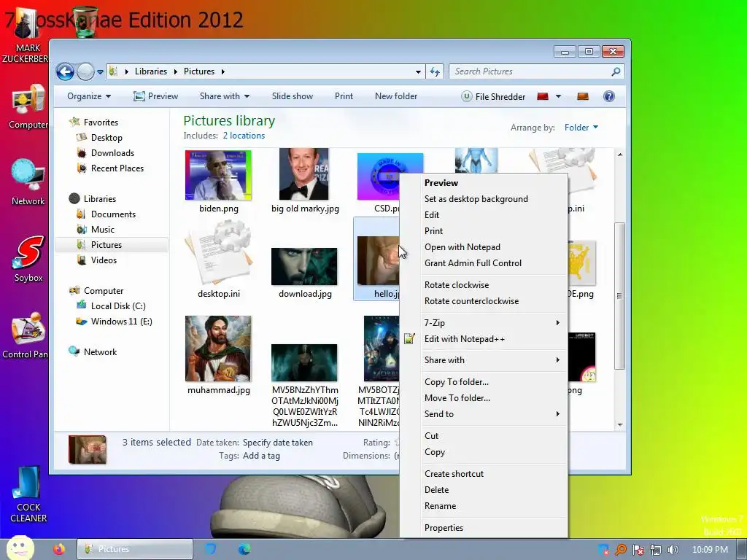Expand the address bar history dropdown
747x560 pixels.
tap(418, 72)
